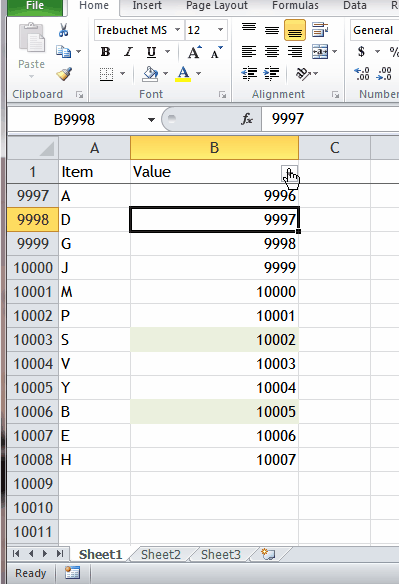The height and width of the screenshot is (584, 399).
Task: Select the Format Painter brush
Action: pyautogui.click(x=64, y=73)
